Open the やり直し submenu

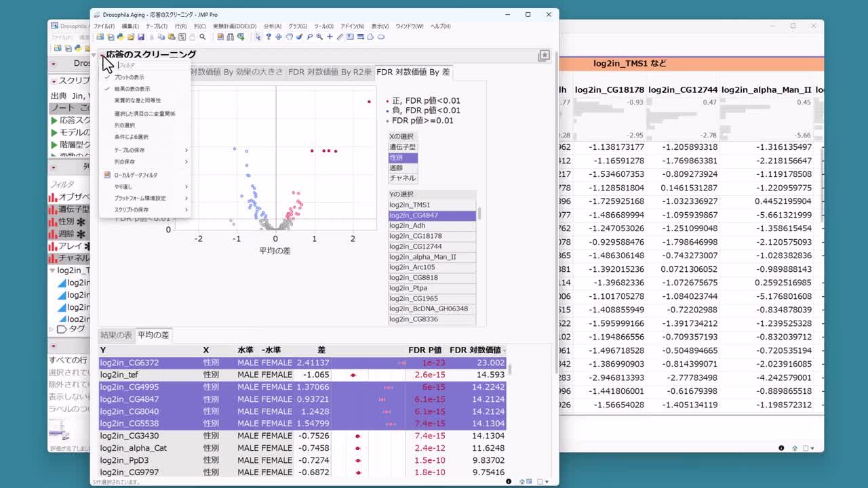pyautogui.click(x=144, y=186)
